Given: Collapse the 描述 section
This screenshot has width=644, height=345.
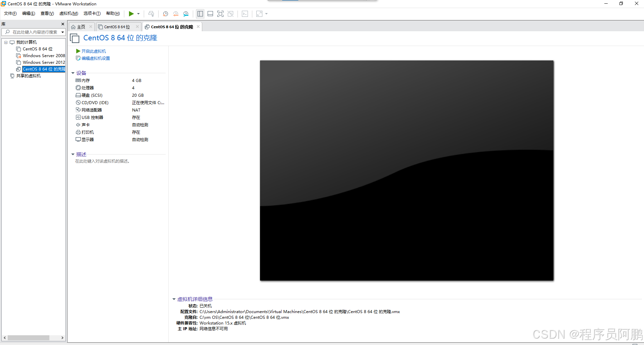Looking at the screenshot, I should pyautogui.click(x=73, y=154).
